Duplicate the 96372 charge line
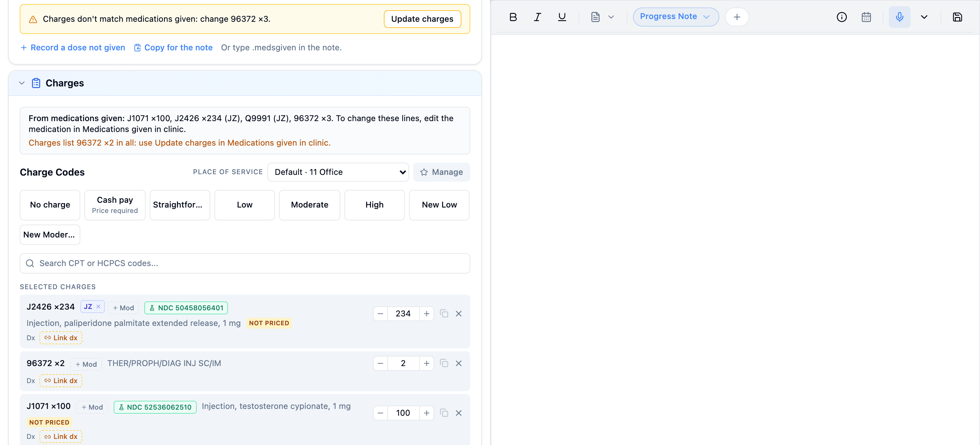Image resolution: width=980 pixels, height=445 pixels. [x=444, y=363]
